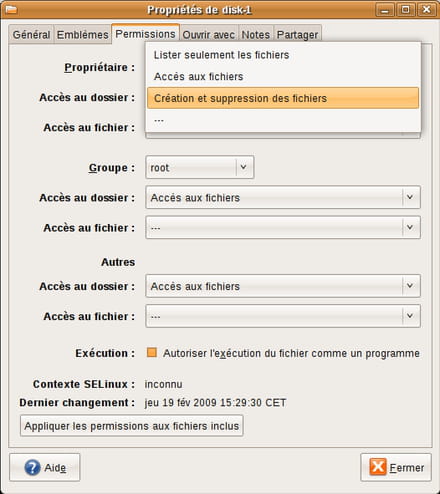
Task: Expand the Groupe root dropdown
Action: (200, 167)
